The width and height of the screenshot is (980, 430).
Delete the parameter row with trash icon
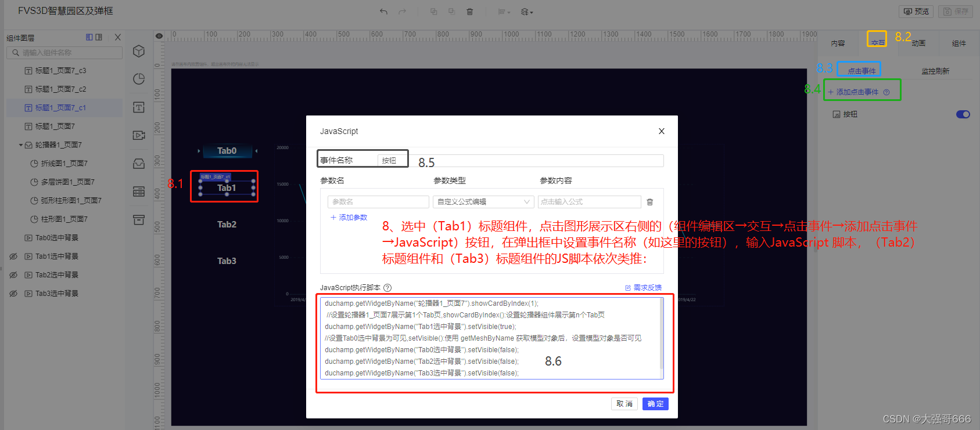pos(650,202)
